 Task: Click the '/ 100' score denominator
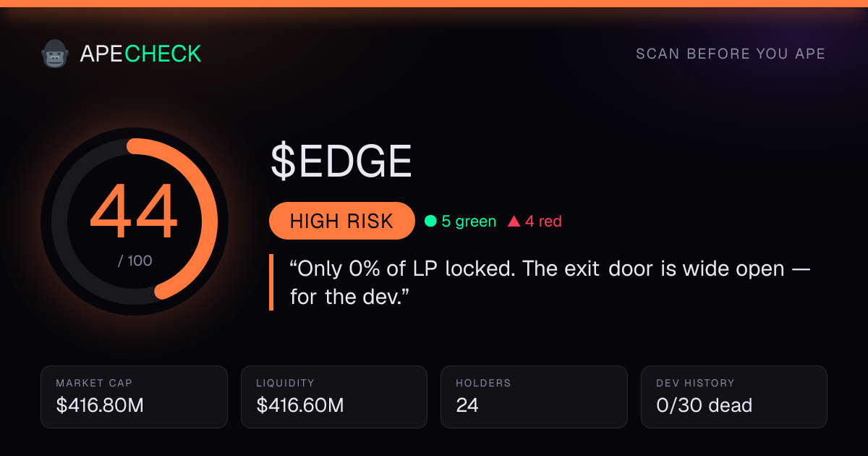tap(135, 261)
